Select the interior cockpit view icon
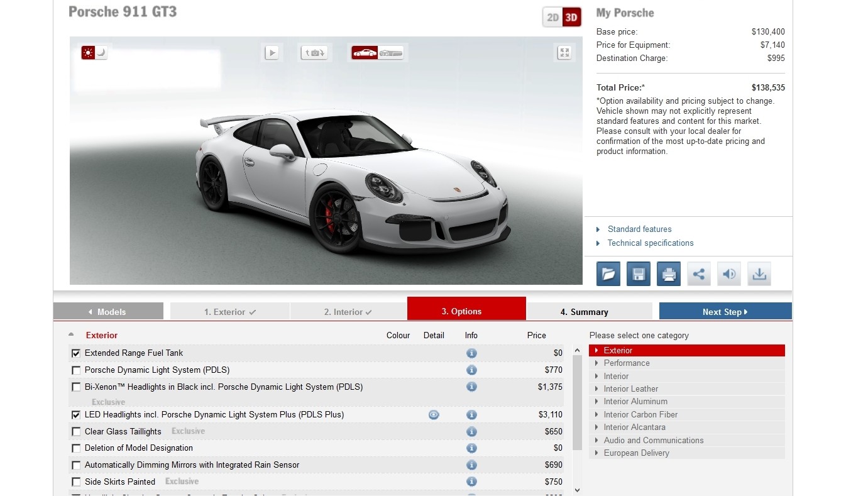The image size is (868, 496). click(x=391, y=53)
